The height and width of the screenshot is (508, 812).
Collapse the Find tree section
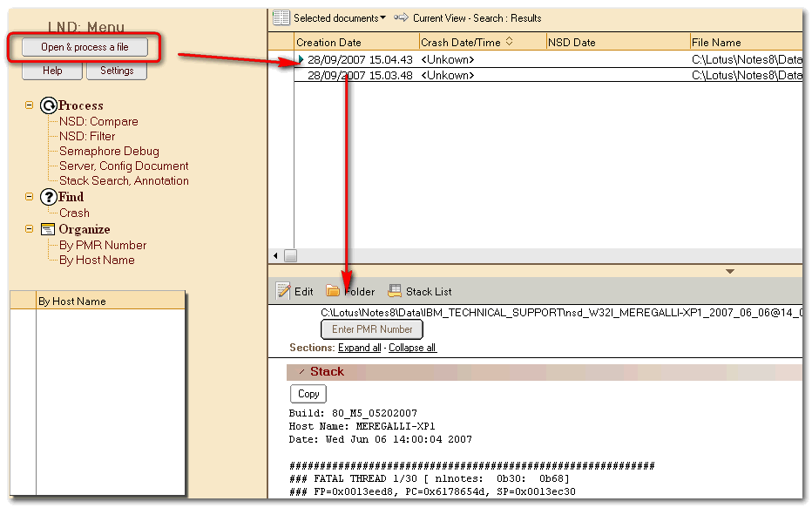click(x=29, y=197)
